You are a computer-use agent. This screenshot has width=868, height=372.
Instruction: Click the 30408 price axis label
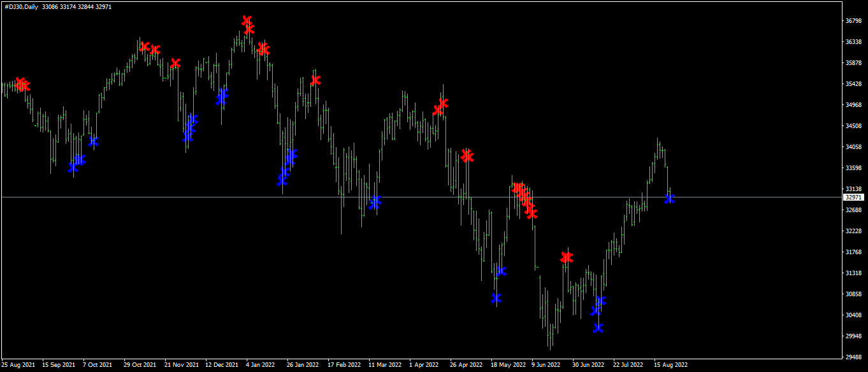[x=853, y=315]
